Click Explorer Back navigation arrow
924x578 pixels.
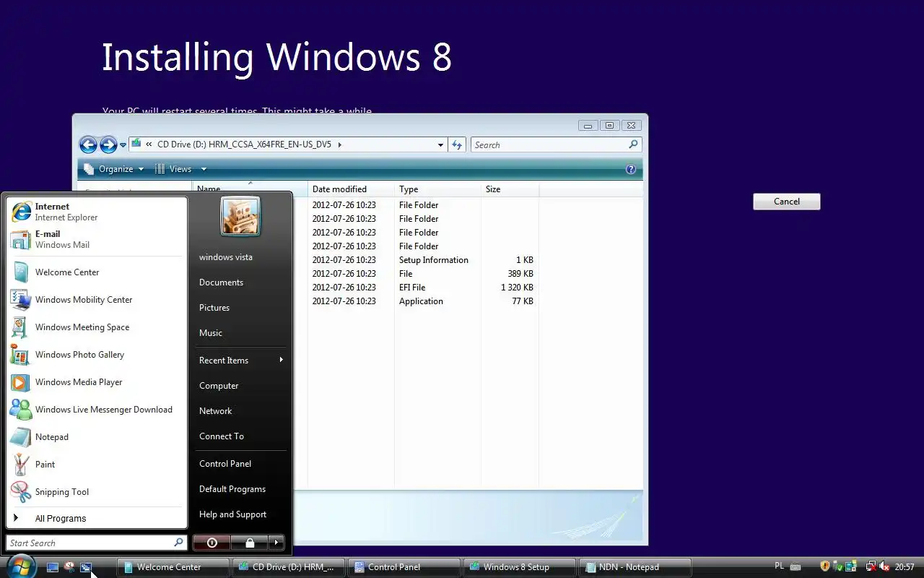point(88,144)
